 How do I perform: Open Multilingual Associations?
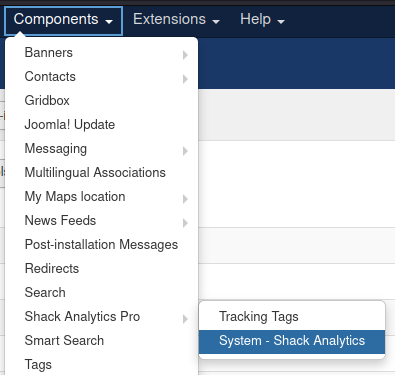[x=102, y=173]
